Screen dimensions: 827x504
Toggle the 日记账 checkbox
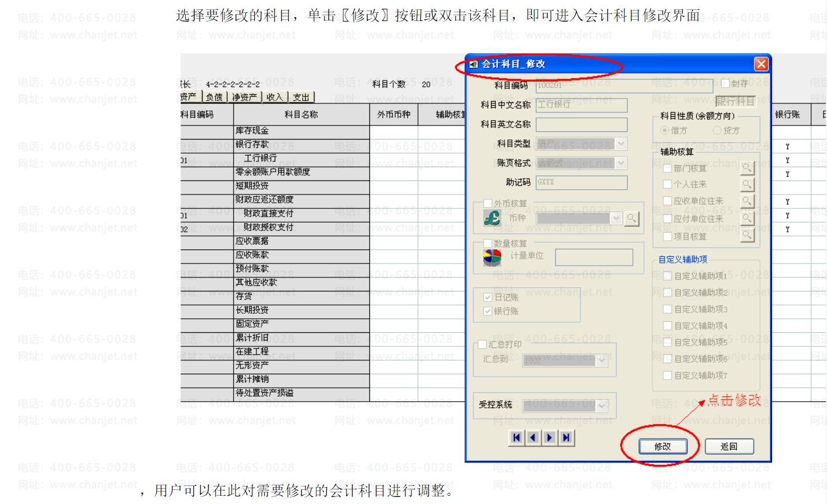(487, 297)
